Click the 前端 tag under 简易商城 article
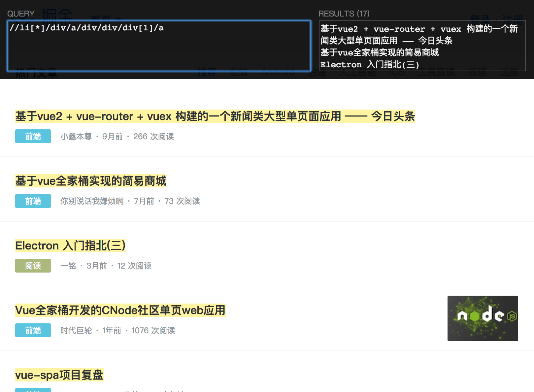This screenshot has width=534, height=392. click(x=33, y=201)
